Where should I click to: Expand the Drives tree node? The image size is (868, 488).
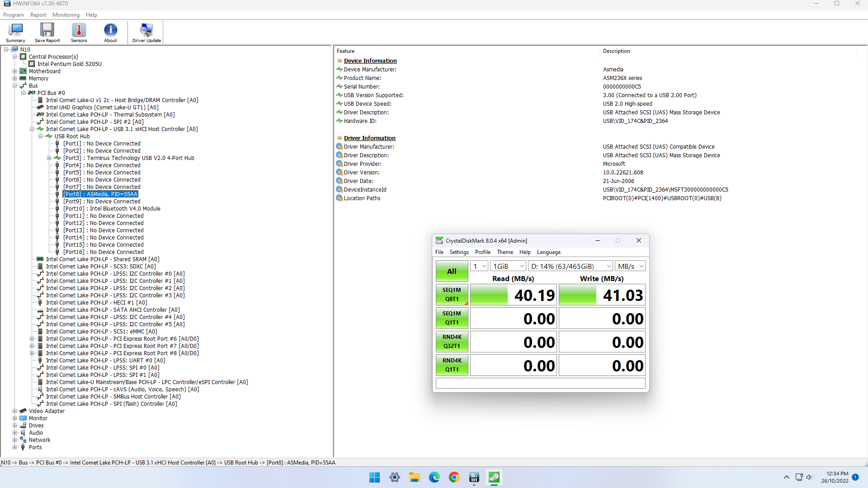(x=14, y=425)
